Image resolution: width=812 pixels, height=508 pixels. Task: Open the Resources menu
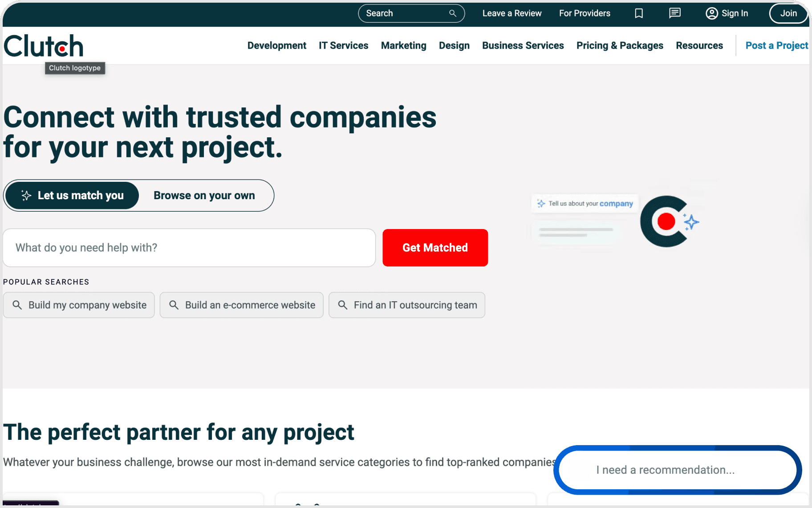point(699,45)
